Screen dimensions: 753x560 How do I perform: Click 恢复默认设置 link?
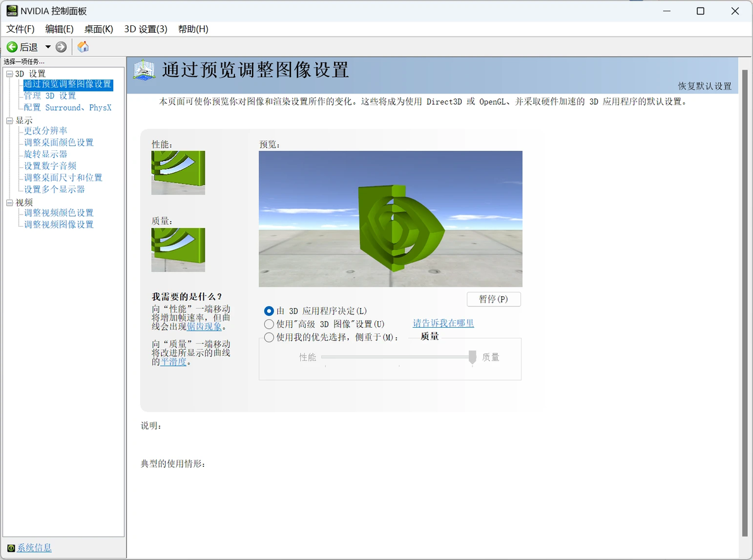(704, 86)
